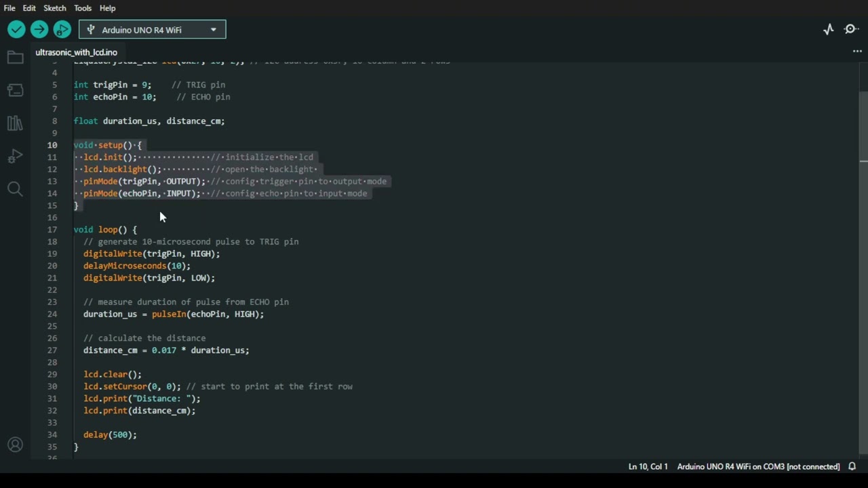This screenshot has height=488, width=868.
Task: Click the '// ECHO pin' comment
Action: pos(203,97)
